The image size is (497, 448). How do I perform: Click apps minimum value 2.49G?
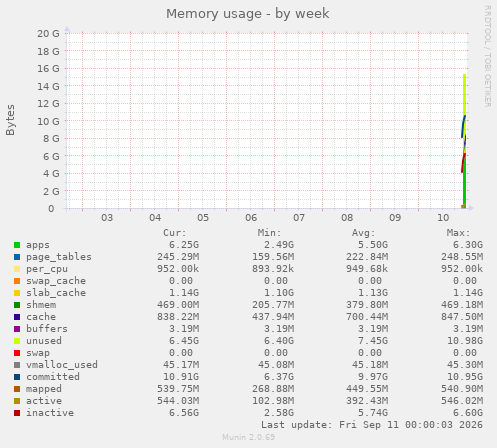pos(279,245)
